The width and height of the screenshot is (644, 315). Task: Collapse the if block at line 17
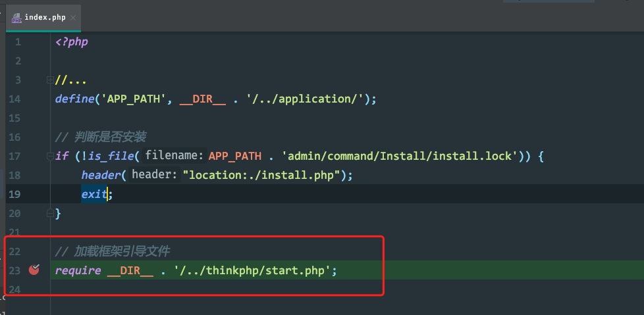[x=50, y=156]
